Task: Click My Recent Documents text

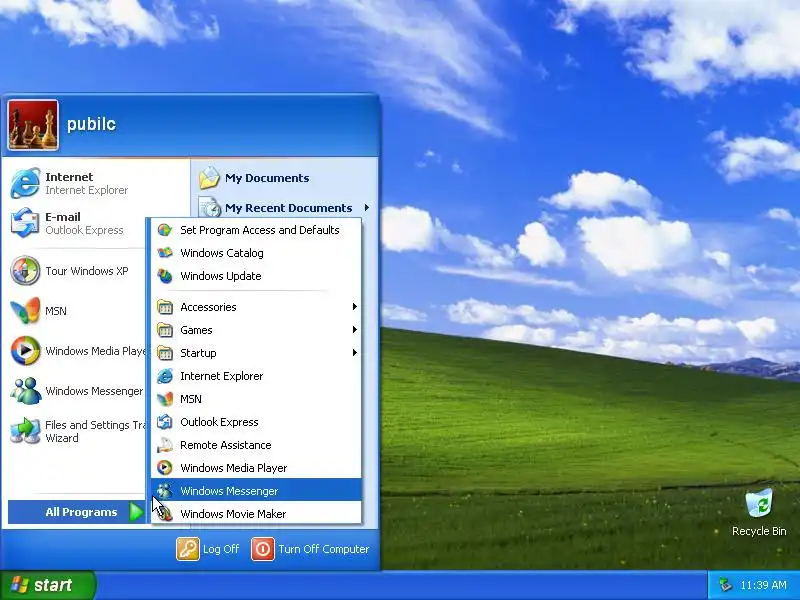Action: (x=288, y=208)
